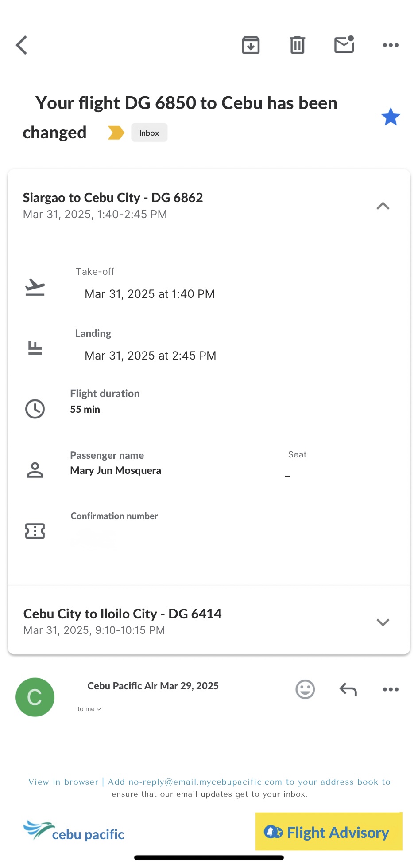Tap the confirmation number ticket icon
Viewport: 418px width, 868px height.
coord(35,531)
